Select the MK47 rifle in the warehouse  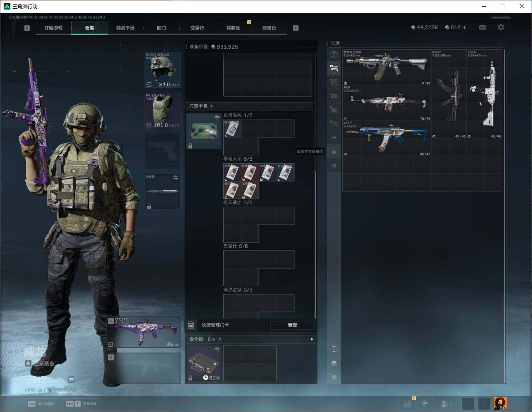(x=449, y=94)
